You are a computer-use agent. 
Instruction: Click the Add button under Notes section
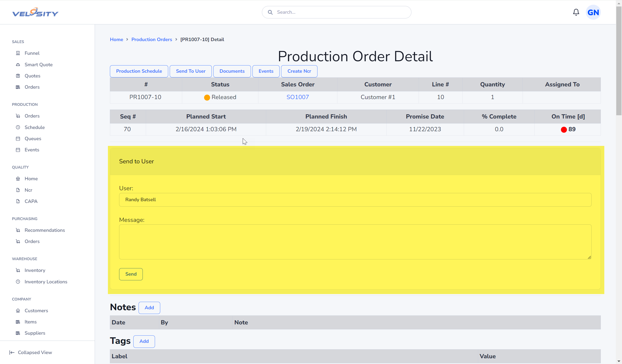pyautogui.click(x=149, y=307)
